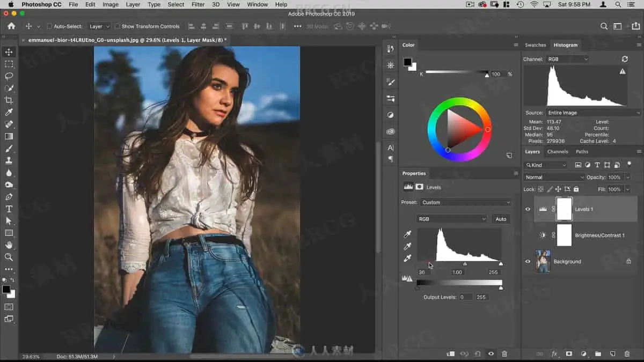Open the Filter menu
The height and width of the screenshot is (362, 644).
point(198,4)
